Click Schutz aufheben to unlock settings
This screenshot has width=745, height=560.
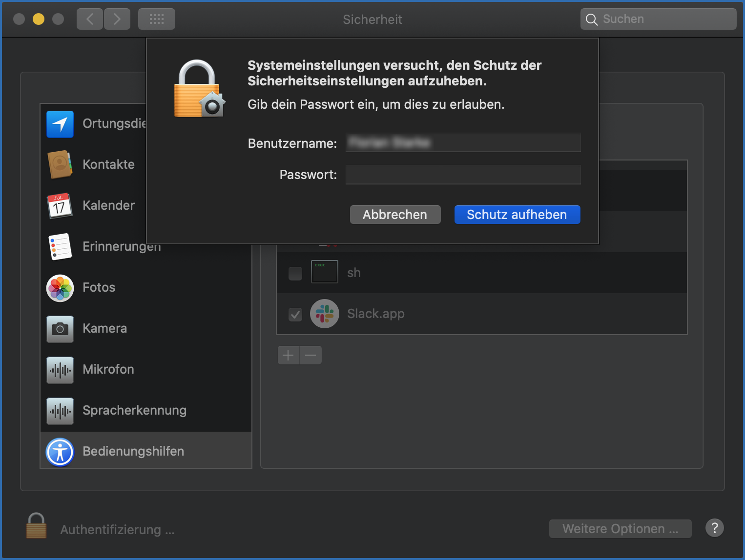[x=517, y=215]
